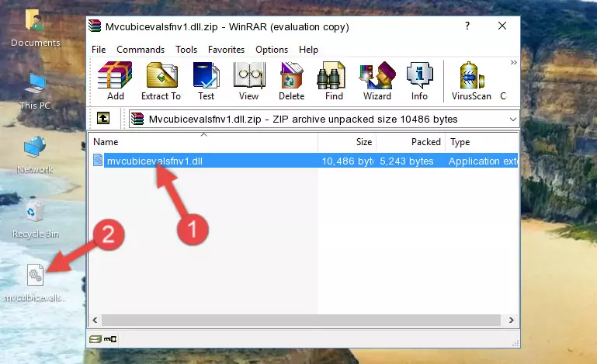597x364 pixels.
Task: Sort by the Name column header
Action: point(203,141)
